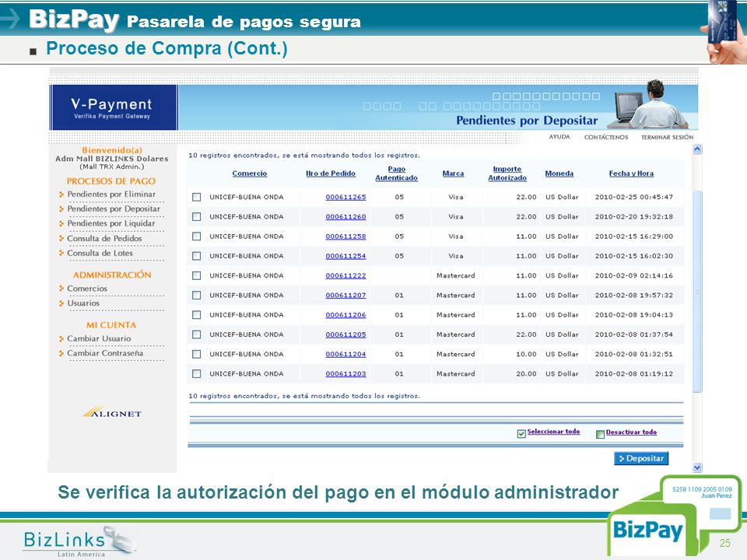Click the Pendientes por Depositar page title
This screenshot has height=560, width=747.
[527, 121]
